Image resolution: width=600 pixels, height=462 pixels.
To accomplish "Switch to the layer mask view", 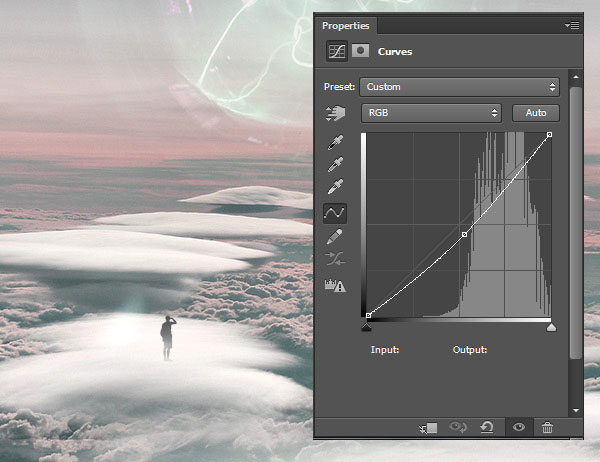I will click(359, 51).
